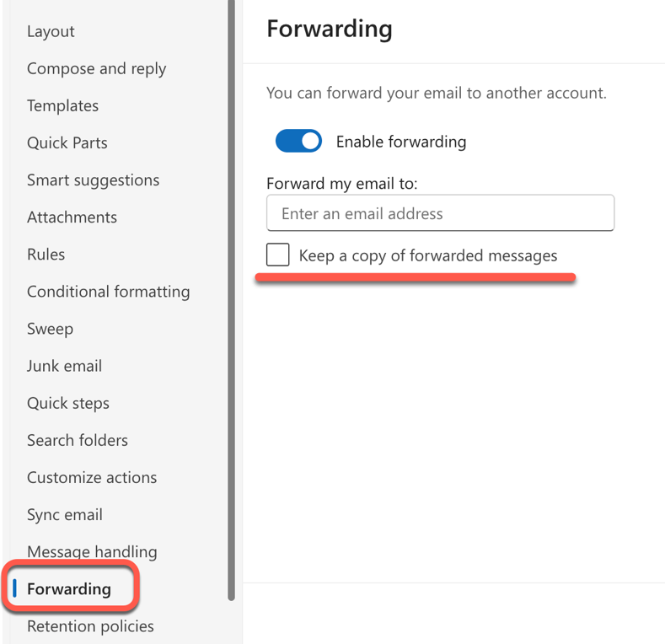
Task: Check Keep a copy of forwarded messages
Action: point(278,255)
